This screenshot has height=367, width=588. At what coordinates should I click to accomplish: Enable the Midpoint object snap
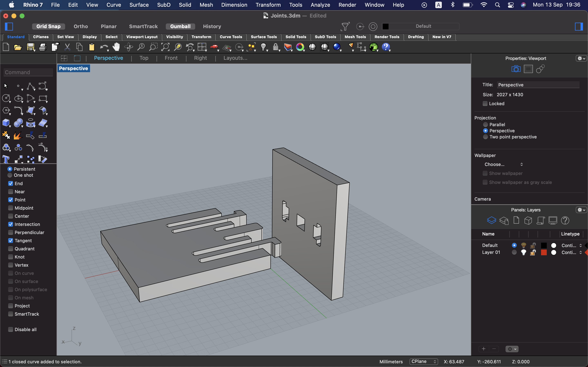[11, 208]
